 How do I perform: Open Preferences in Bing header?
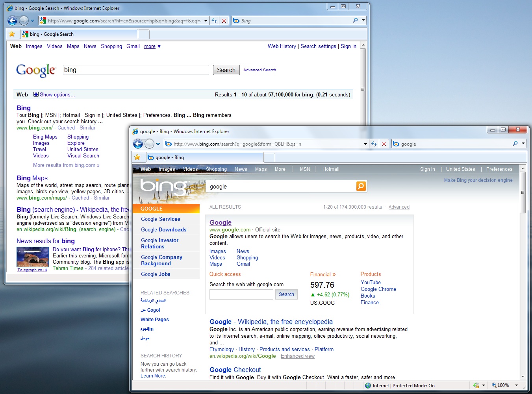point(499,169)
